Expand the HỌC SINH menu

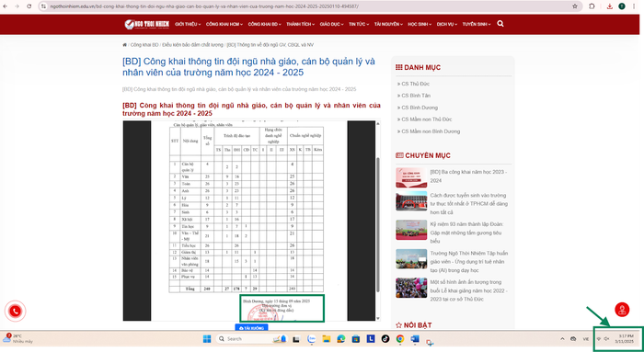point(420,24)
